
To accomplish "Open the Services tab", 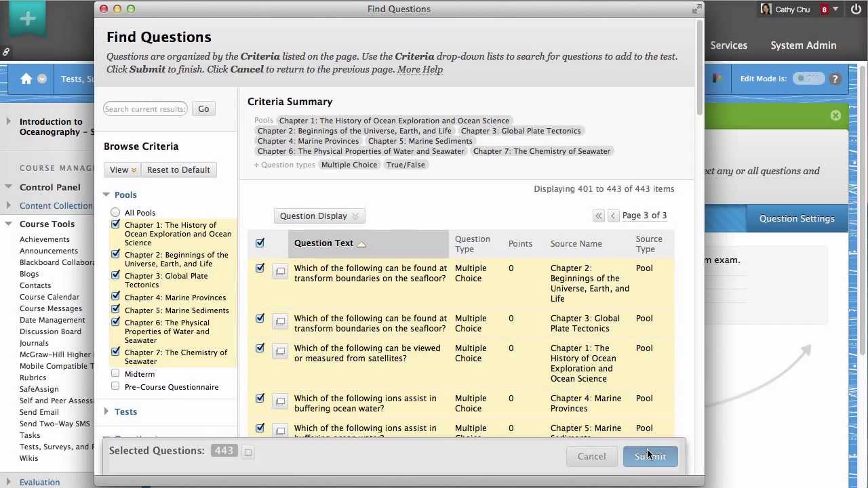I will (728, 45).
